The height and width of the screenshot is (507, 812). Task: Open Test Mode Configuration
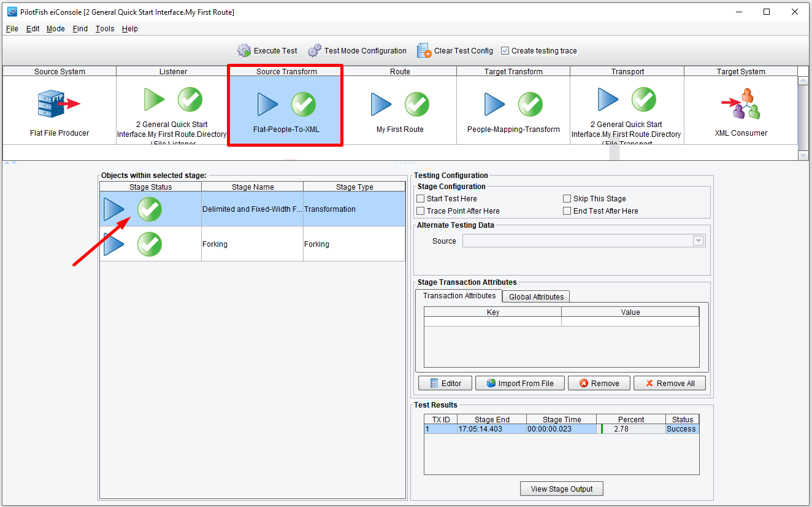[x=357, y=50]
